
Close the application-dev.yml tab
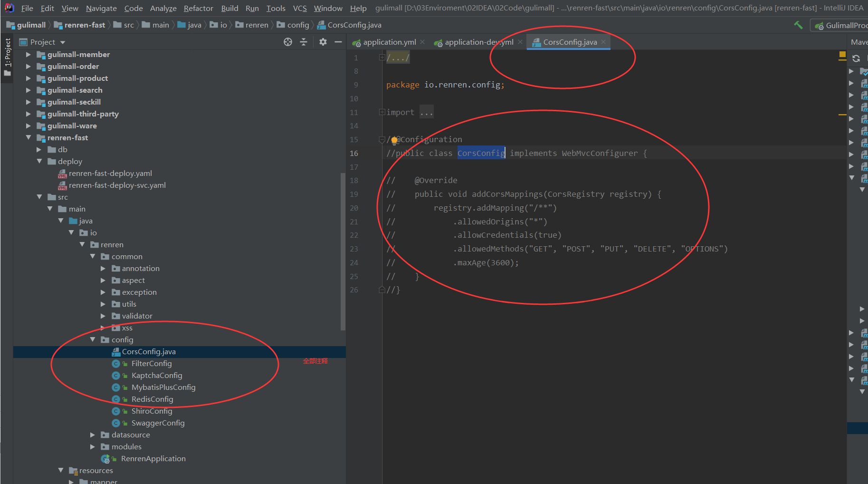pos(520,42)
